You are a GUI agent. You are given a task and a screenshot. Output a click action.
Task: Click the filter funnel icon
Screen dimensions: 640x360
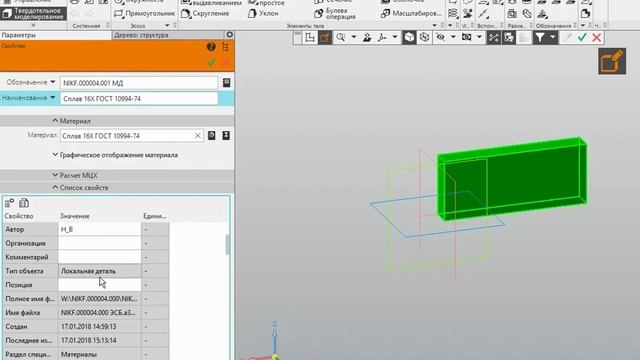(x=540, y=38)
